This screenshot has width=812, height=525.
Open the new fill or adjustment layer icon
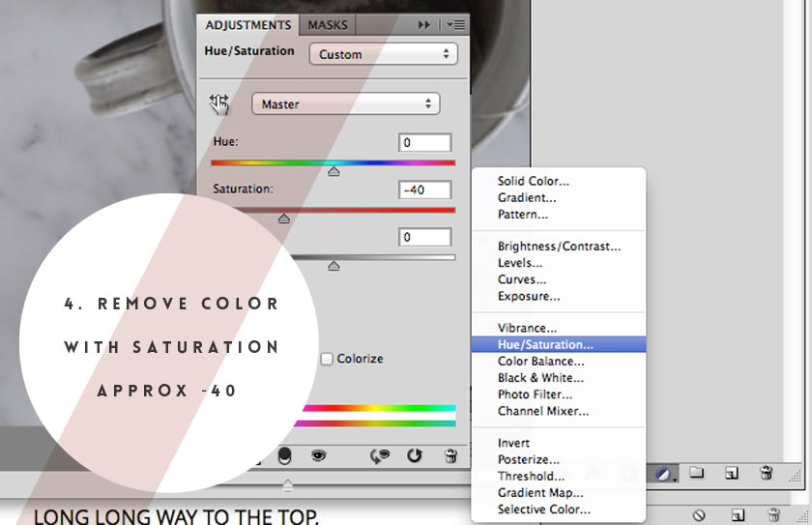(x=664, y=473)
